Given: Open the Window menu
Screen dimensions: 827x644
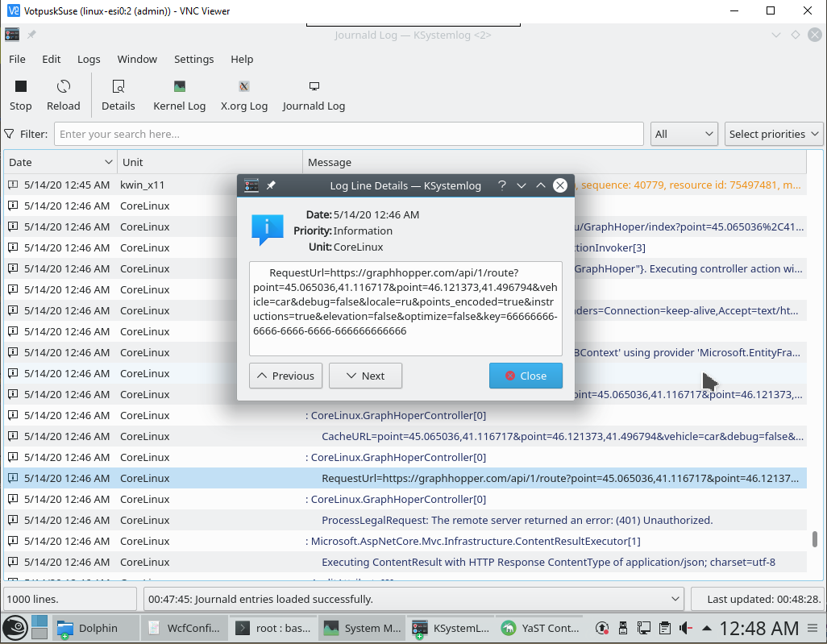Looking at the screenshot, I should click(x=137, y=59).
